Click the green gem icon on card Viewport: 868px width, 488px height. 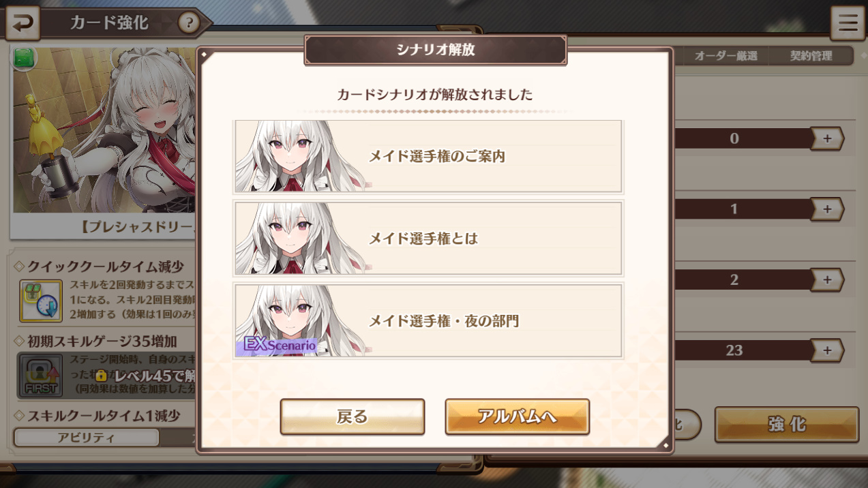tap(25, 59)
